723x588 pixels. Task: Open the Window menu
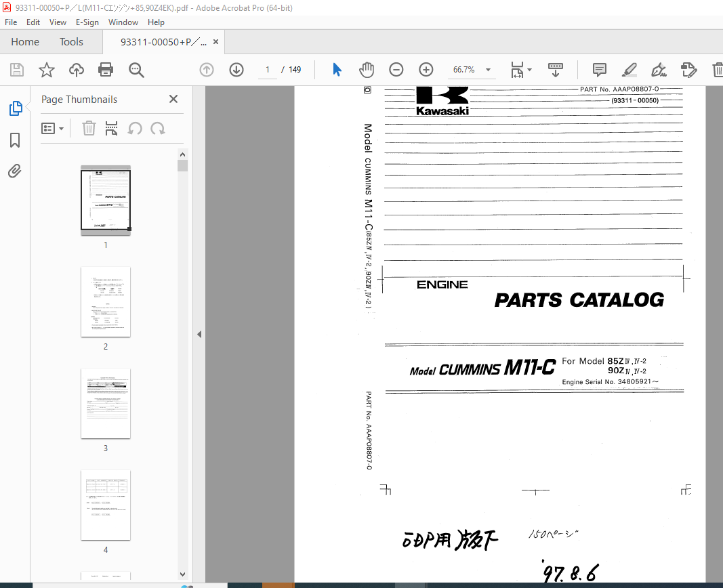(123, 22)
